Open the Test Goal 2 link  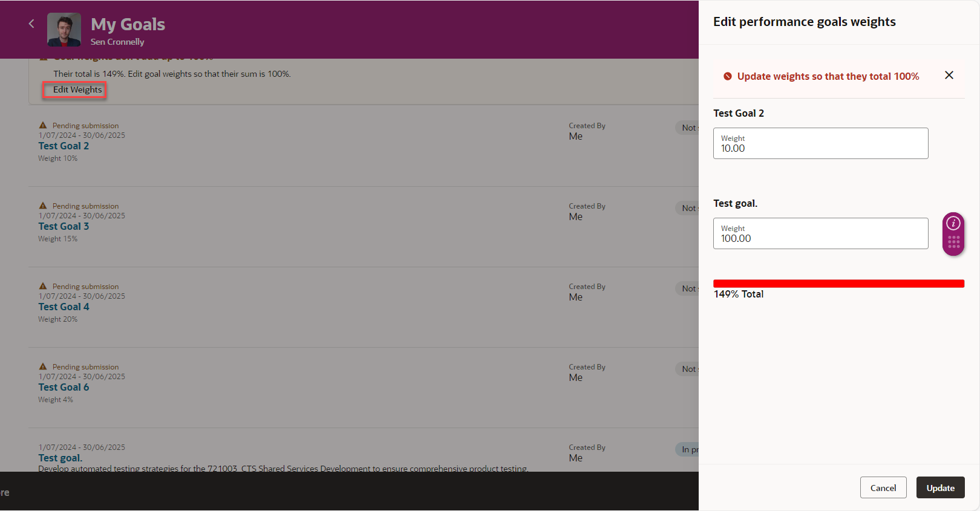click(x=64, y=146)
